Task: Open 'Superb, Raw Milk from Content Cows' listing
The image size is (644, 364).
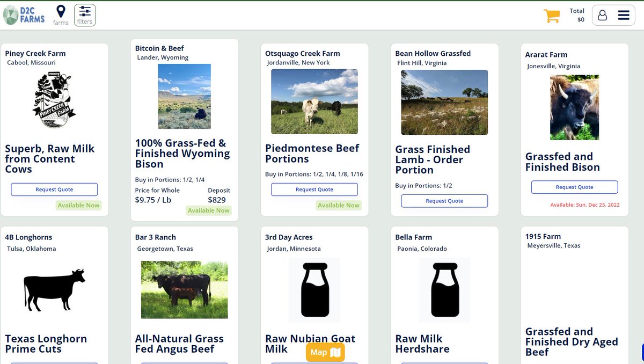Action: [x=50, y=159]
